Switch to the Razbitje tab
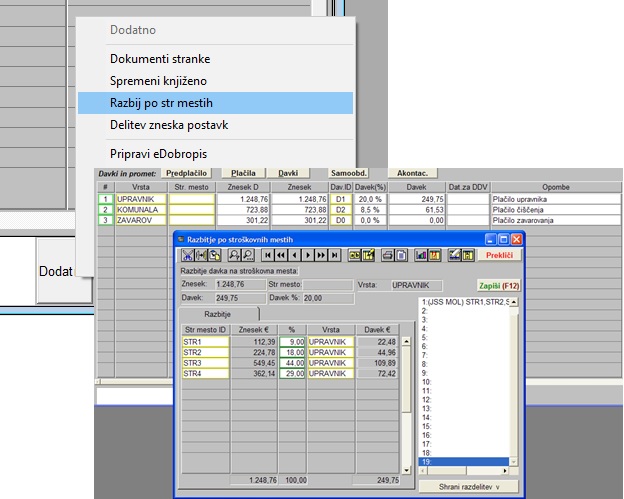This screenshot has width=624, height=499. 218,314
